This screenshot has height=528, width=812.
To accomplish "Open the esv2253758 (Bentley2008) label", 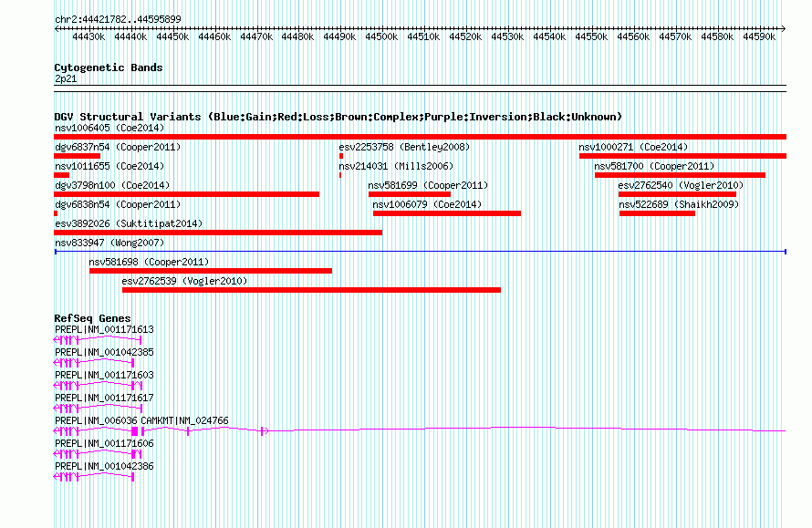I will pos(404,147).
